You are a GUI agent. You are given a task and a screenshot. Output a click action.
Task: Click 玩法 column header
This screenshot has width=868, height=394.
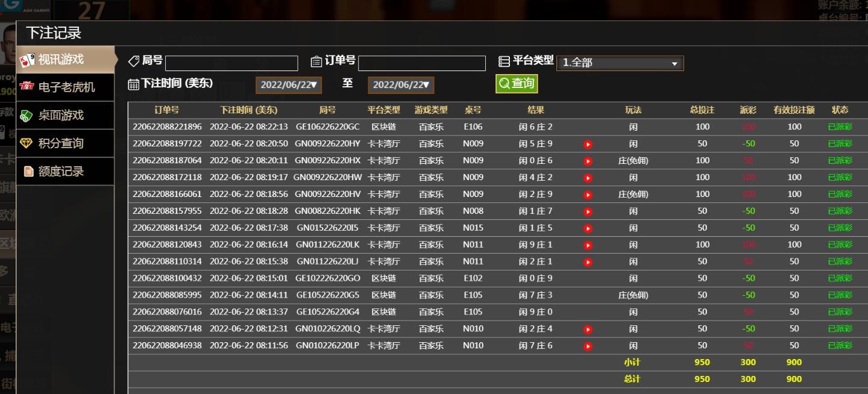[x=634, y=110]
